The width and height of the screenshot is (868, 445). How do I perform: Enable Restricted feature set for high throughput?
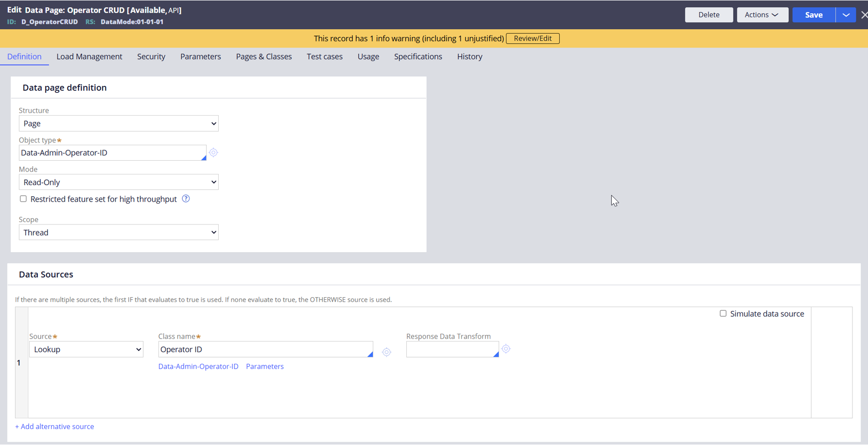point(23,199)
